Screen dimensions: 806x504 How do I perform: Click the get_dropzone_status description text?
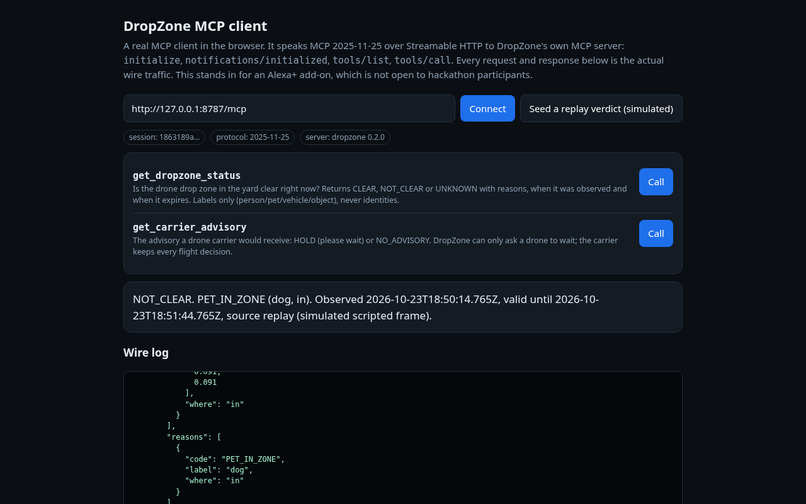(379, 194)
